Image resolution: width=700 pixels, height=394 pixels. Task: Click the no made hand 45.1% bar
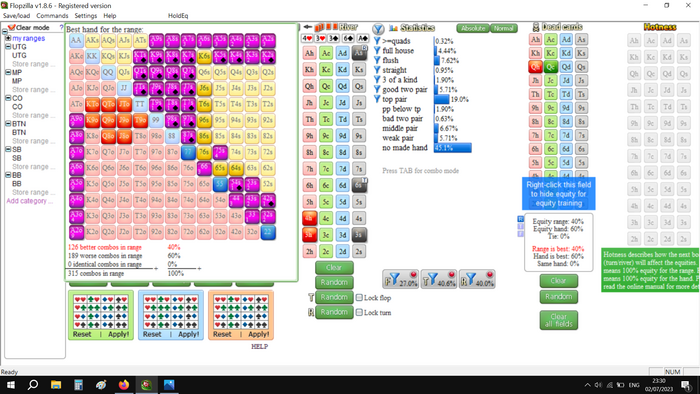click(x=453, y=148)
